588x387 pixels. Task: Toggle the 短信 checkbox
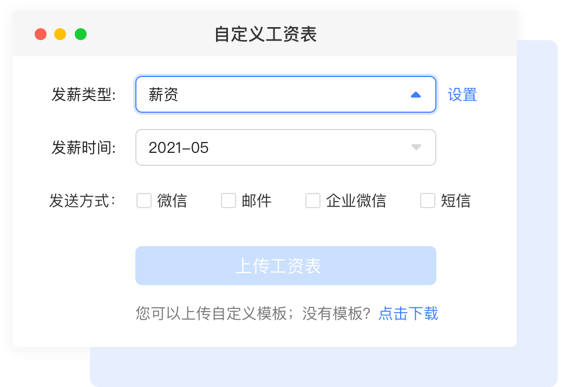tap(428, 201)
